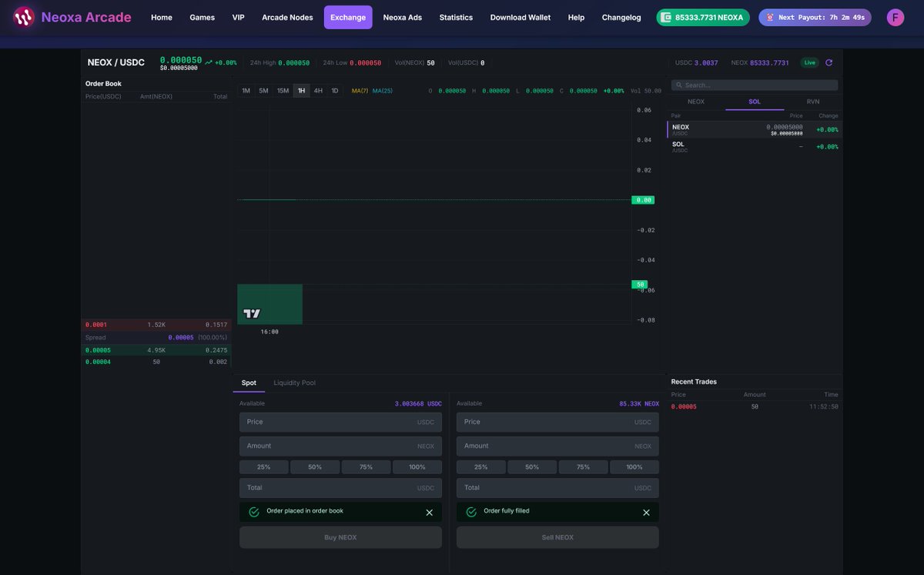Open the Changelog
The width and height of the screenshot is (924, 575).
coord(621,17)
